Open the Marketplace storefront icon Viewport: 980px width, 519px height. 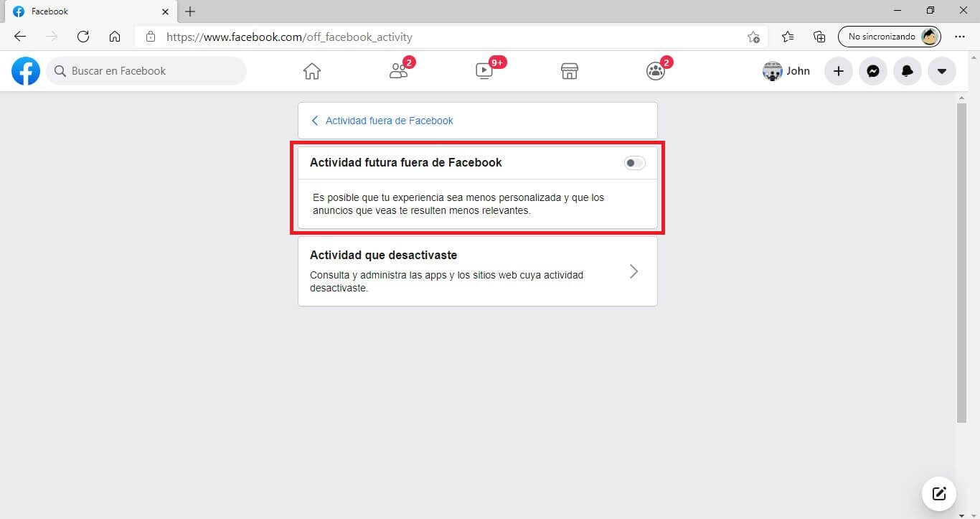point(570,71)
